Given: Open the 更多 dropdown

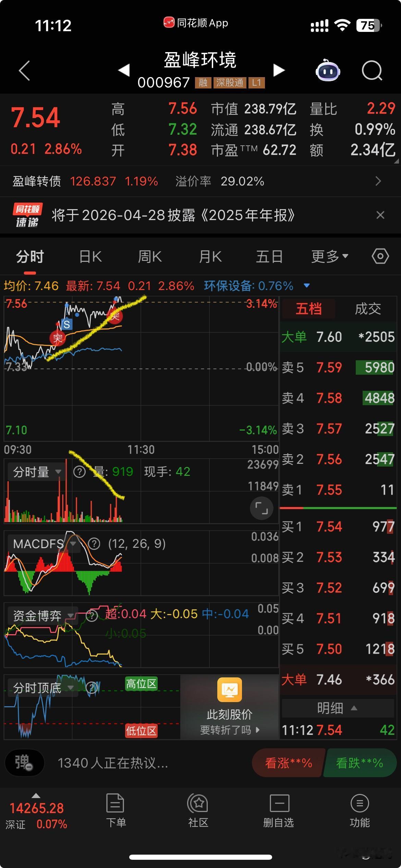Looking at the screenshot, I should [x=330, y=256].
